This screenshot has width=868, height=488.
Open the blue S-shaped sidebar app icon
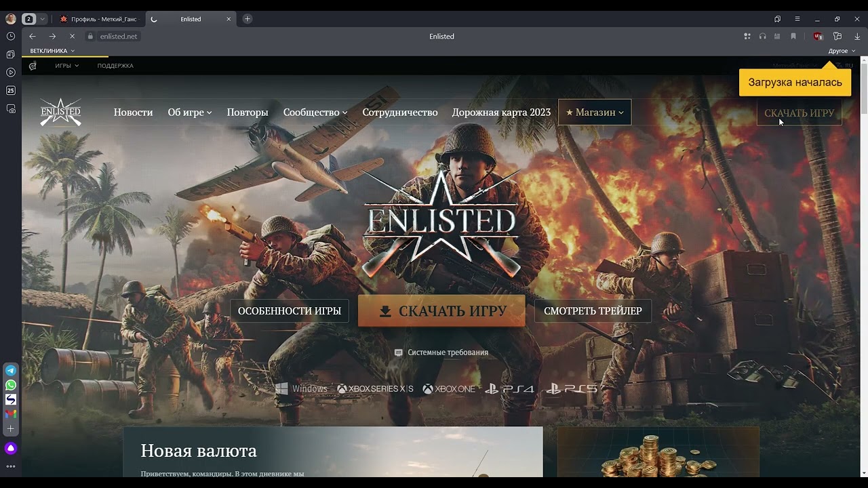pyautogui.click(x=11, y=399)
